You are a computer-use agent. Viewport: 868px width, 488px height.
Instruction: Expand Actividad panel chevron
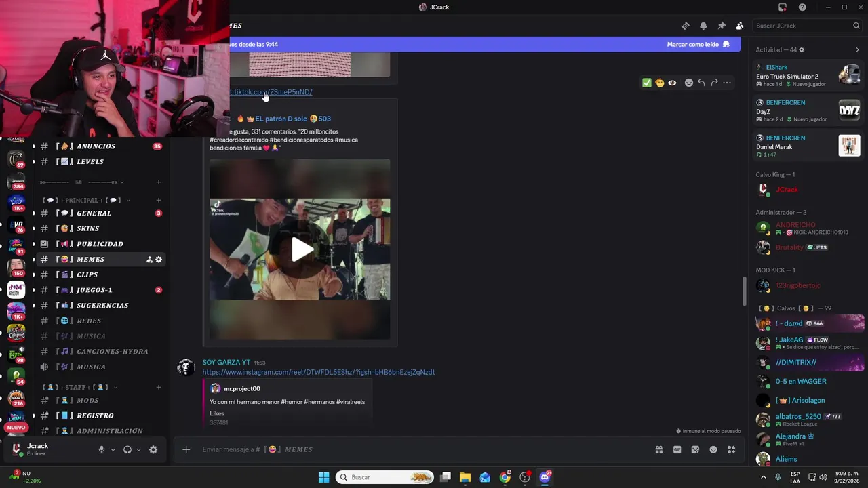pyautogui.click(x=857, y=50)
